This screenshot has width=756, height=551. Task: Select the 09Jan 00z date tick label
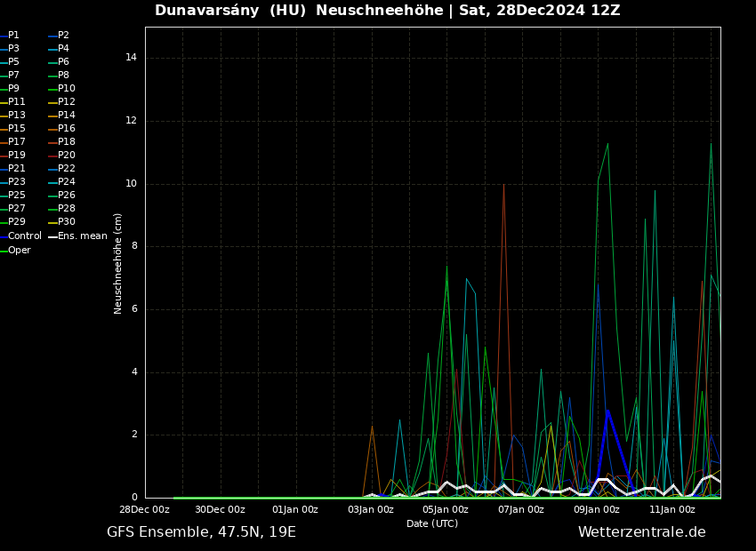pos(596,509)
